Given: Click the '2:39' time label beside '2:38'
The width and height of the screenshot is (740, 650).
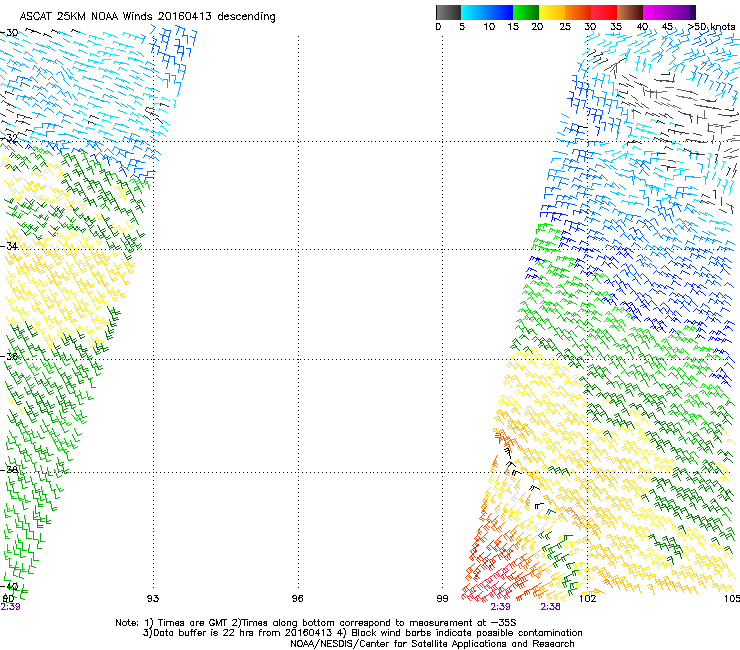Looking at the screenshot, I should (x=500, y=607).
